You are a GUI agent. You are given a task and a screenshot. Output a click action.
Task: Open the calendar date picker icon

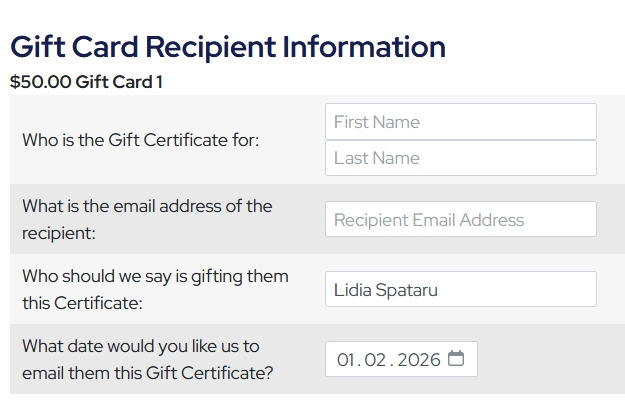pos(456,359)
